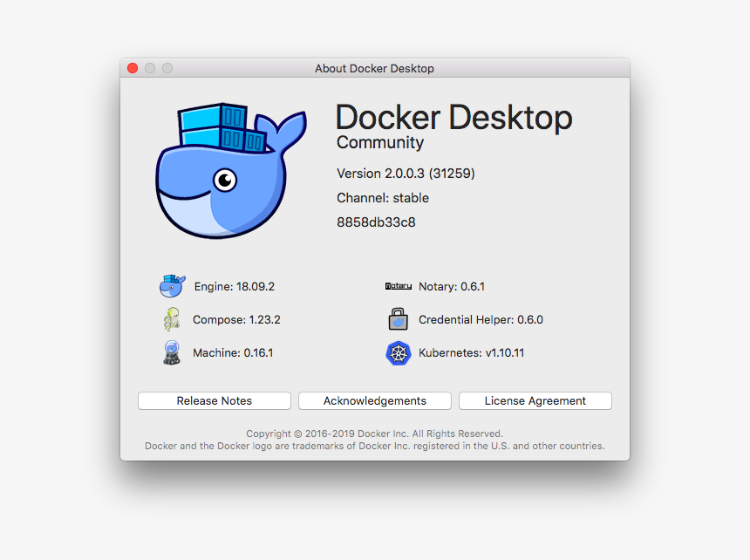Click the Notary logo icon
750x560 pixels.
398,286
